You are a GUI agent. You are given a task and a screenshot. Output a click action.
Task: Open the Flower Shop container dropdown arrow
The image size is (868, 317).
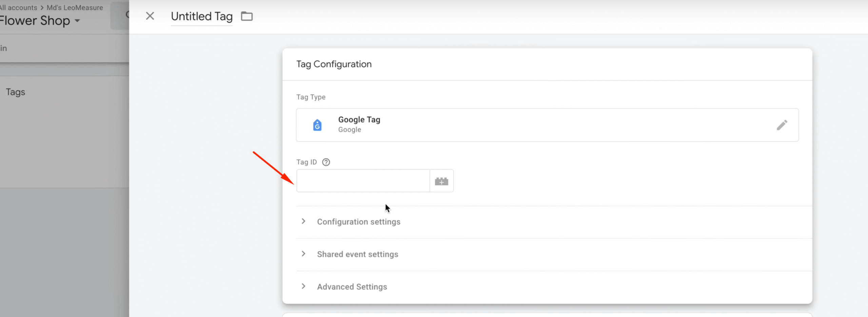click(x=77, y=21)
